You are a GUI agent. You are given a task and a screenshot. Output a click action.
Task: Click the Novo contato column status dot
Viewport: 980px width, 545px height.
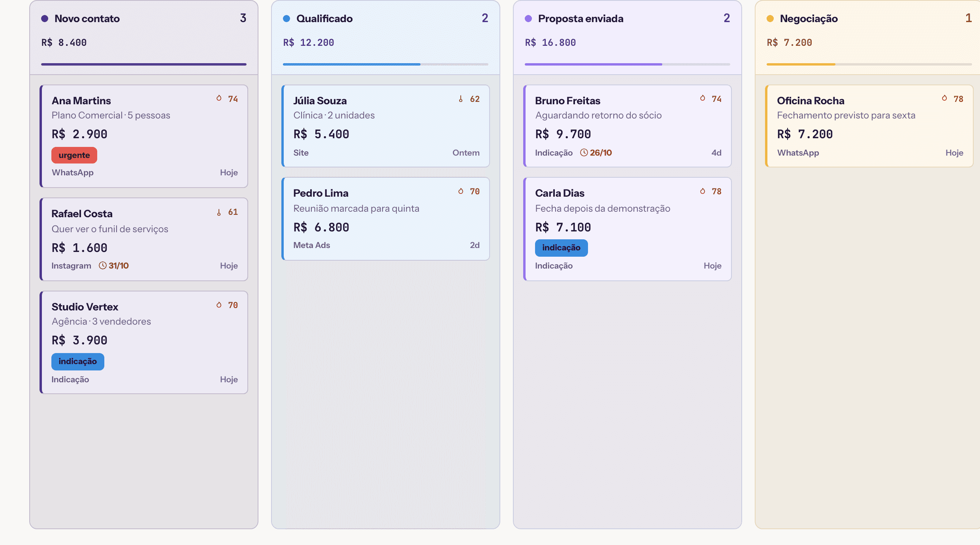45,19
